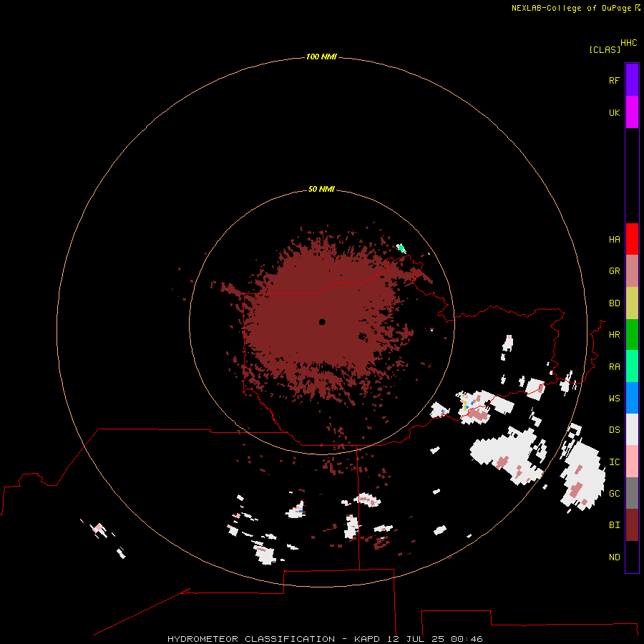Click the RA legend label

click(614, 367)
